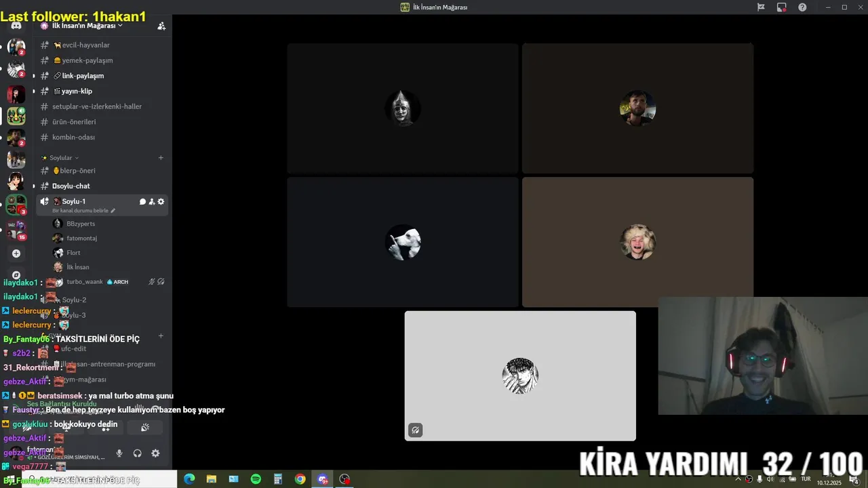Open the yayın-klip channel
The height and width of the screenshot is (488, 868).
pyautogui.click(x=102, y=91)
